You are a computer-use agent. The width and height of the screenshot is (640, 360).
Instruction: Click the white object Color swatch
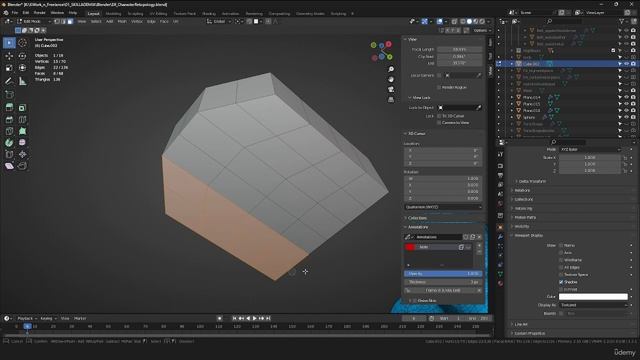(x=593, y=297)
